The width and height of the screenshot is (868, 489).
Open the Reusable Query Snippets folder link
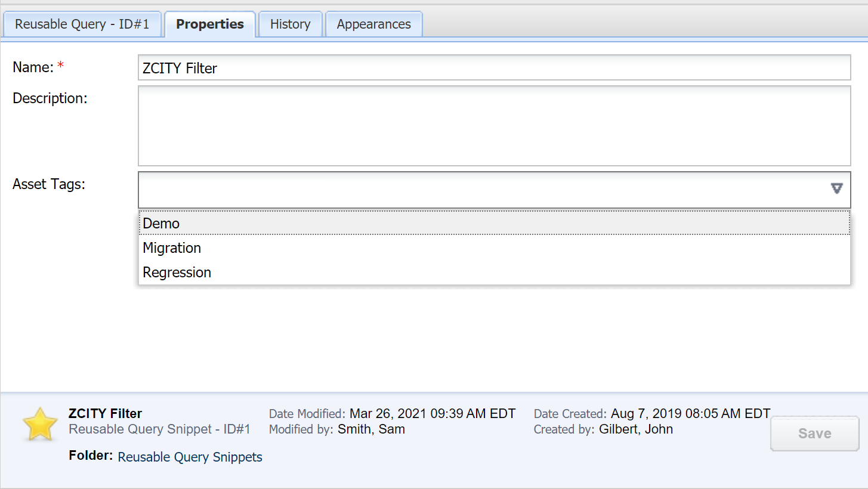pos(190,457)
